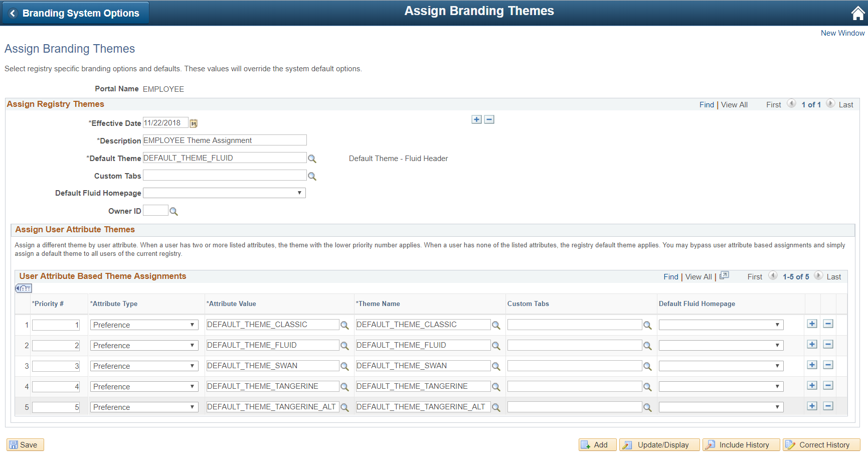Open Default Fluid Homepage dropdown in row 4
The image size is (868, 453).
(721, 387)
